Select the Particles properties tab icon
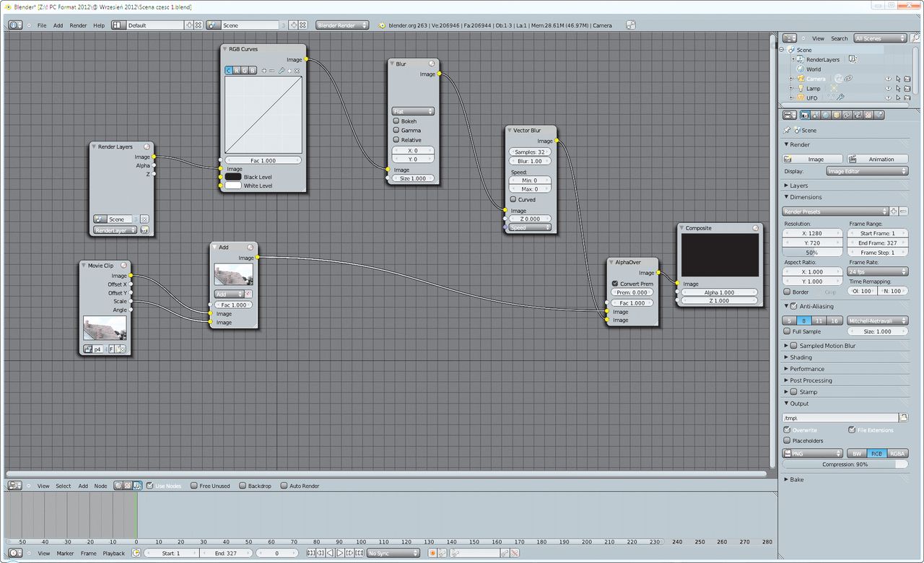The image size is (924, 563). pyautogui.click(x=879, y=115)
